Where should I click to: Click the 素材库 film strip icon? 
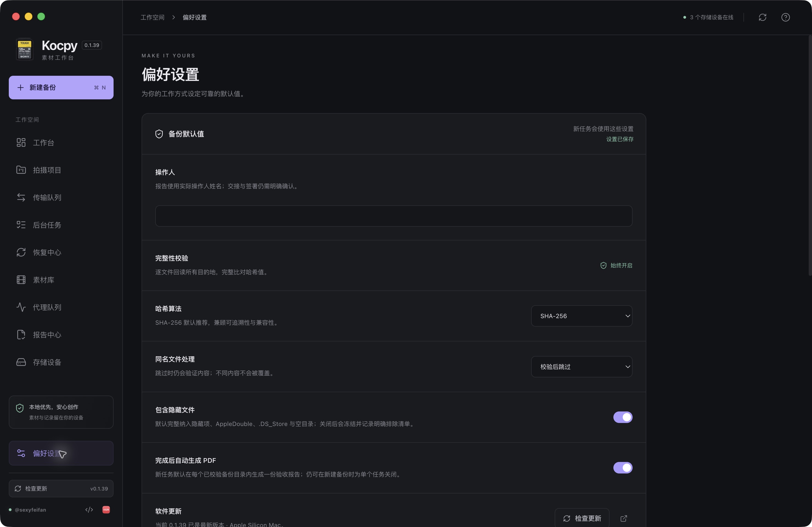coord(21,280)
